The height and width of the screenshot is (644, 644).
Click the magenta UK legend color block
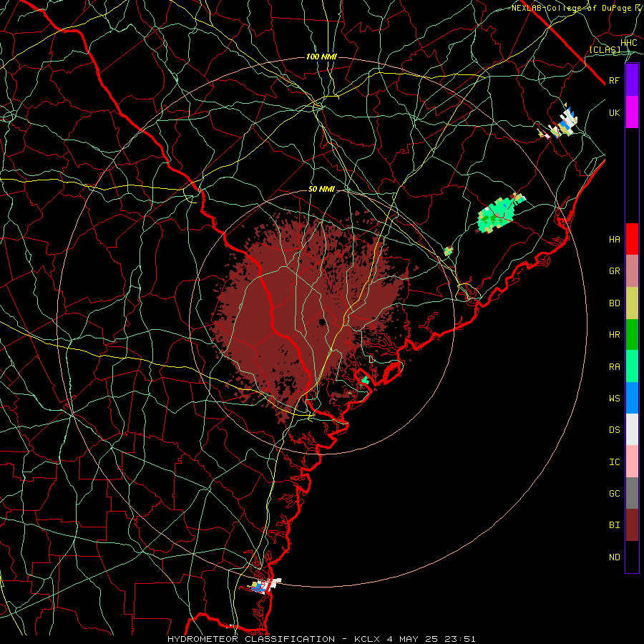[632, 112]
